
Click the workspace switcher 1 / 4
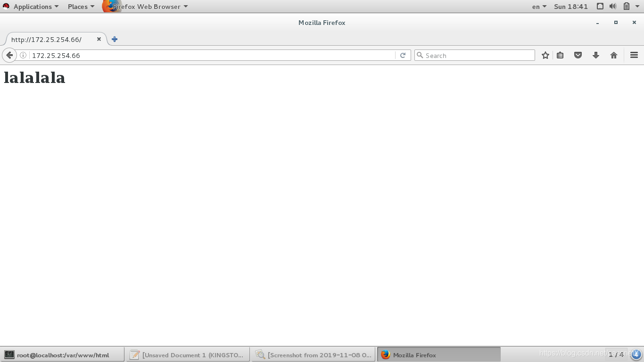616,354
